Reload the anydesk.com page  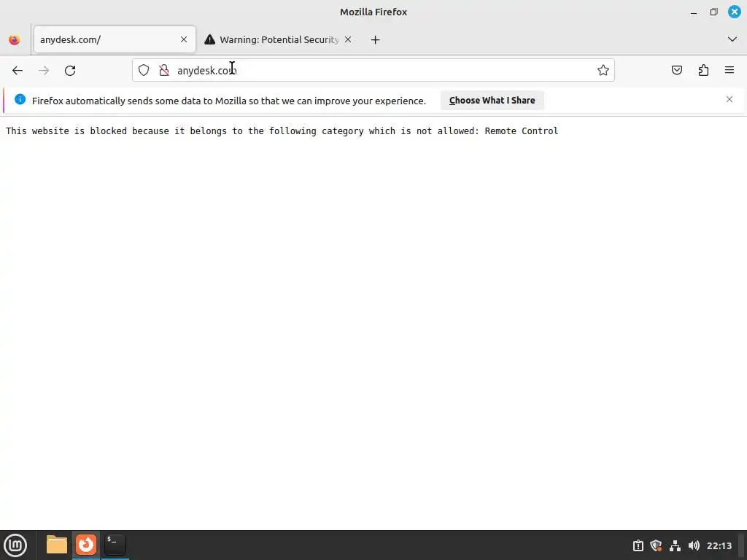click(x=70, y=71)
